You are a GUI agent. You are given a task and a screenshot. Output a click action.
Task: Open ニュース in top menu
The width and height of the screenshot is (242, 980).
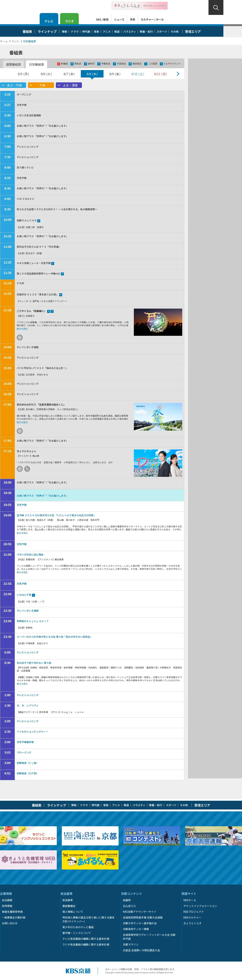119,19
